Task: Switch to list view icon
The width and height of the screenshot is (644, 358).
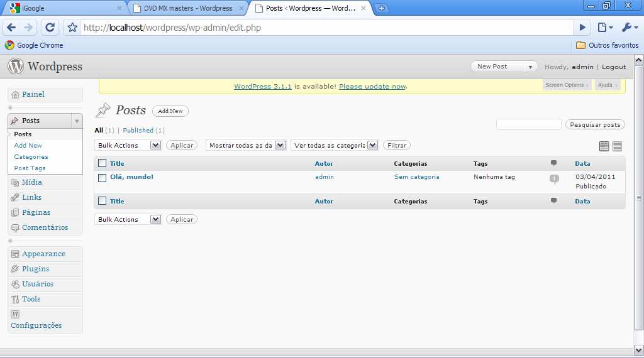Action: (x=604, y=146)
